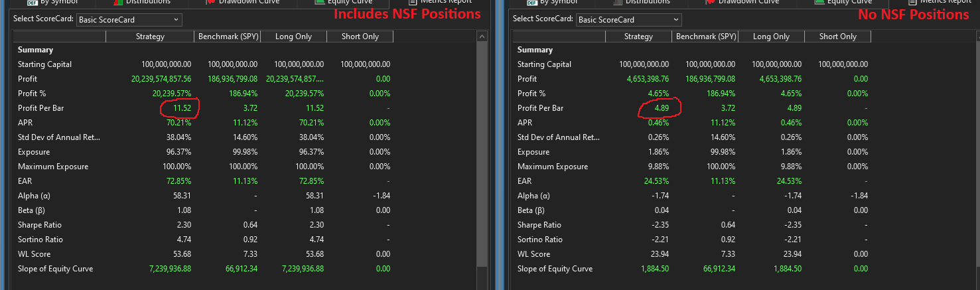
Task: Switch to Distributions tab in Includes NSF panel
Action: [x=141, y=3]
